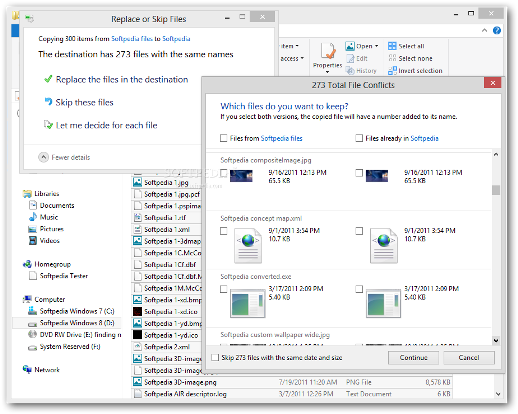Choose Skip these files option

(x=85, y=102)
